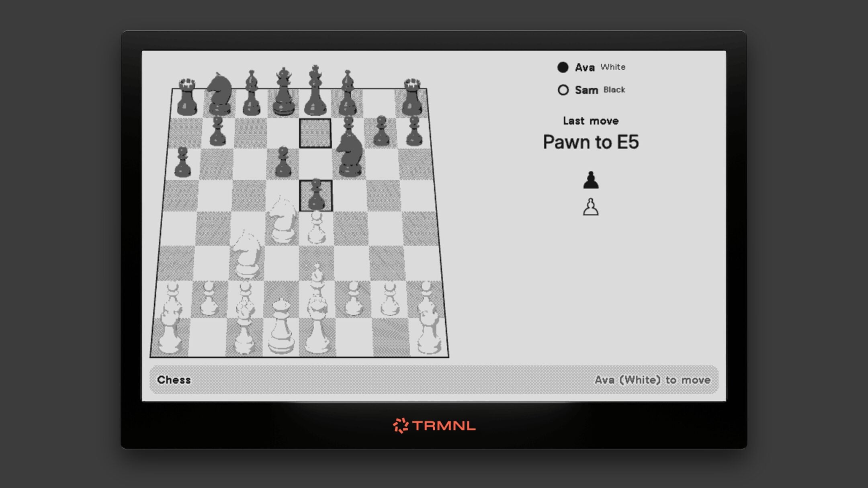Click the captured white pawn icon
Viewport: 868px width, 488px height.
[591, 207]
